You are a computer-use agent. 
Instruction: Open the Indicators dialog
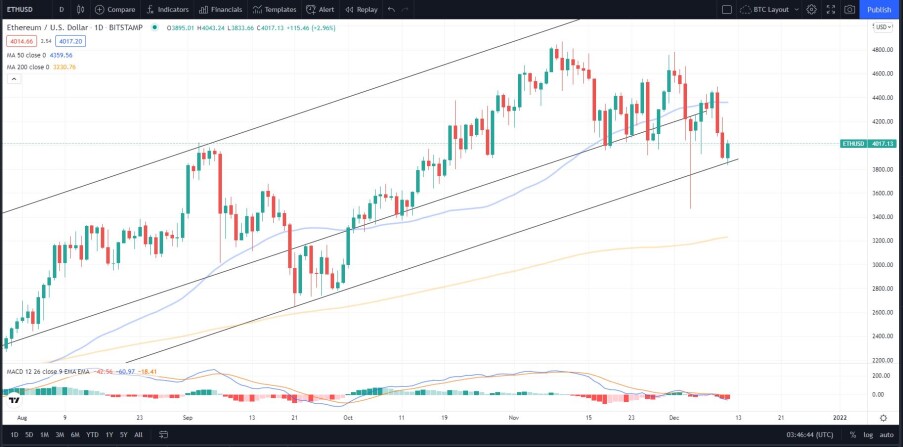[x=168, y=9]
